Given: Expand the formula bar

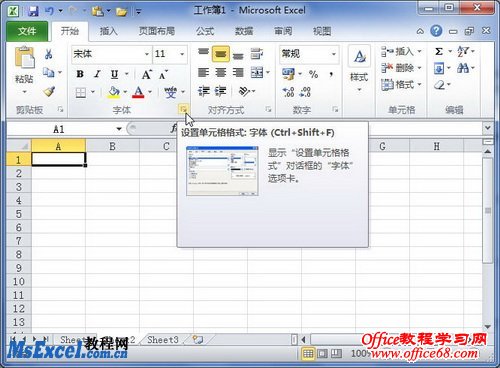Looking at the screenshot, I should (x=488, y=128).
